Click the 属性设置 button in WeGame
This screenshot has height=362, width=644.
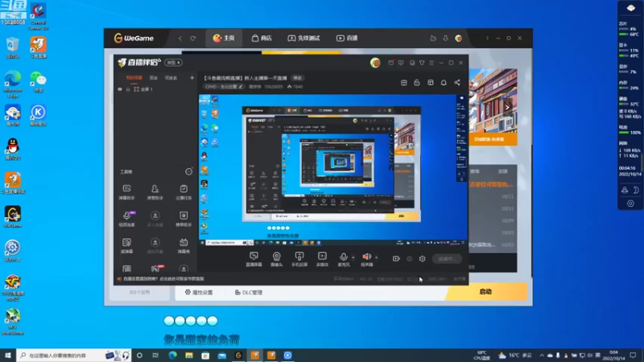pyautogui.click(x=199, y=292)
